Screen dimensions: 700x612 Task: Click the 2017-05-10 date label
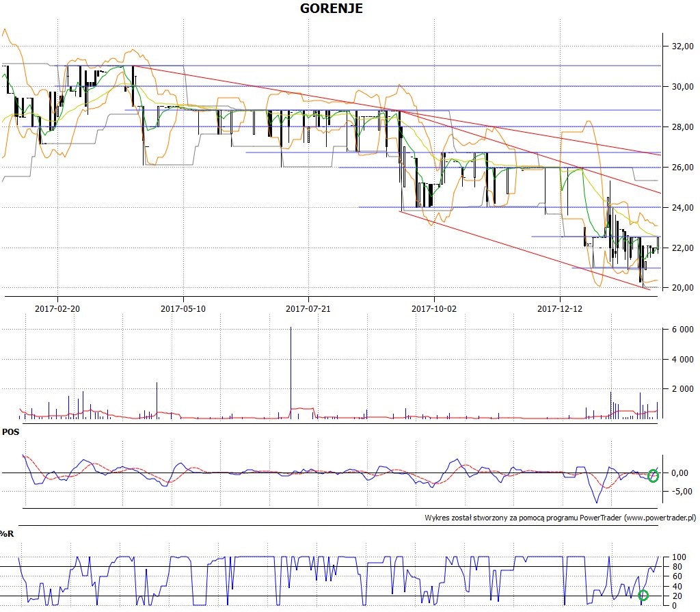click(x=183, y=308)
